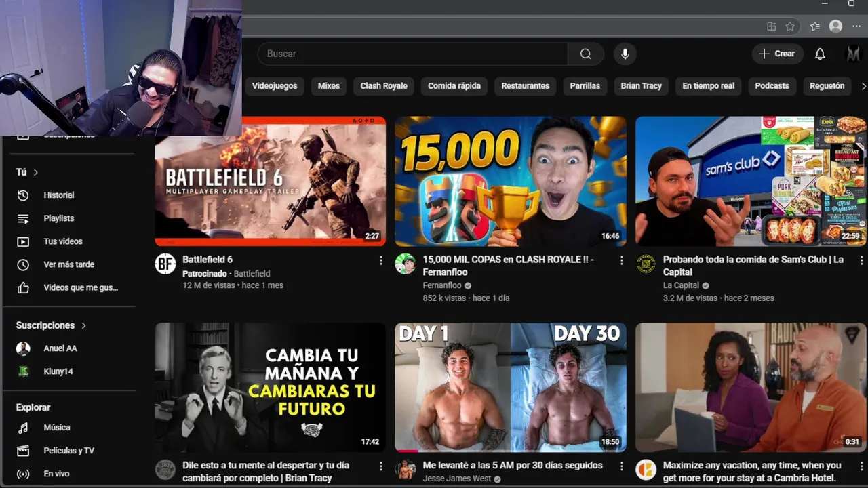This screenshot has width=868, height=488.
Task: Click the Historial clock icon
Action: pyautogui.click(x=23, y=195)
